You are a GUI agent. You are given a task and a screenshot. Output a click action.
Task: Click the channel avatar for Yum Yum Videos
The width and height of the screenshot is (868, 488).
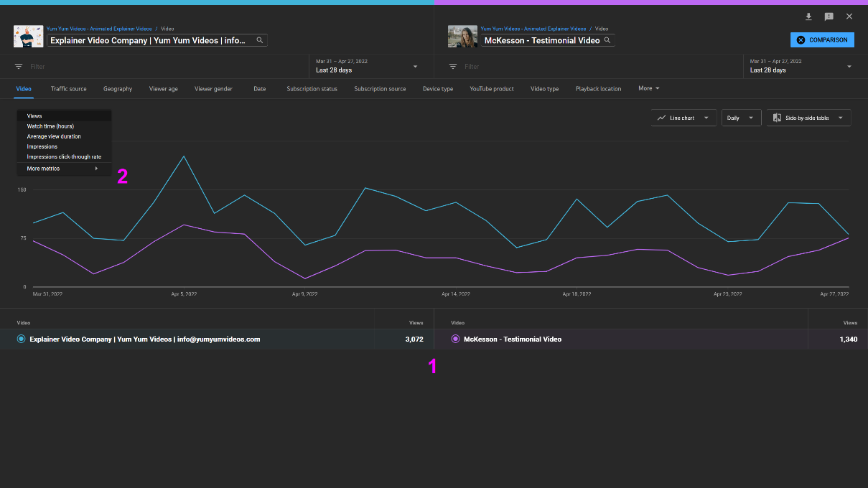(x=28, y=36)
